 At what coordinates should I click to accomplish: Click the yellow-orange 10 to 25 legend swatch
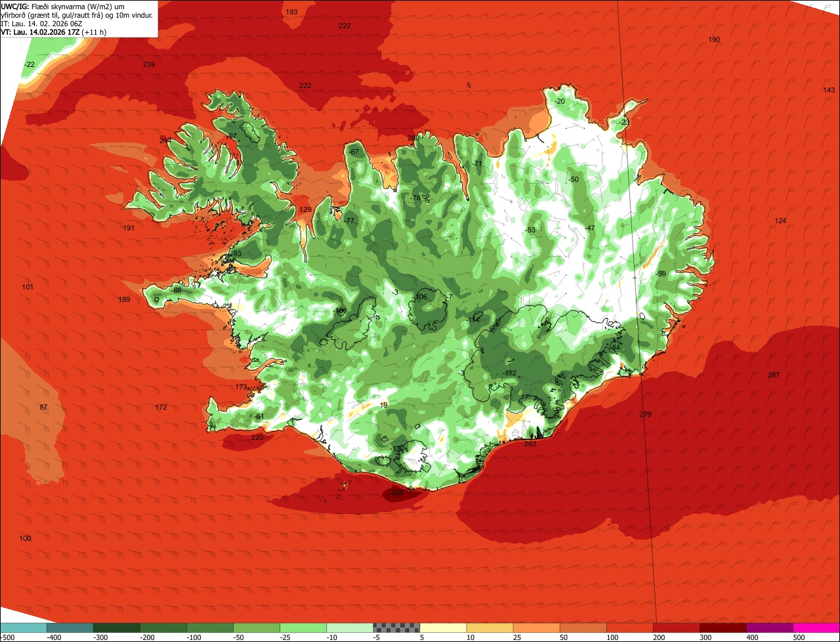click(489, 628)
